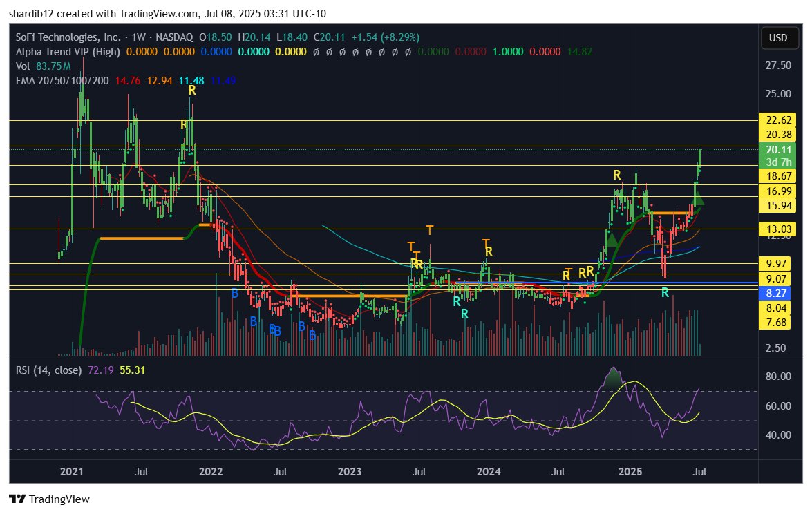Click the 20.38 yellow price label

[779, 135]
